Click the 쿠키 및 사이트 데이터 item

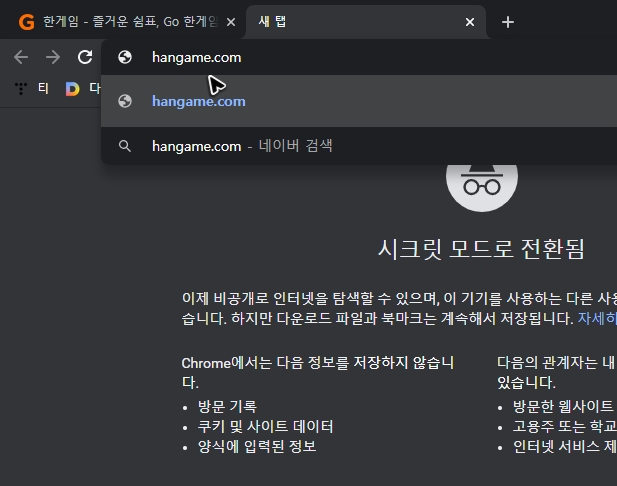(265, 427)
